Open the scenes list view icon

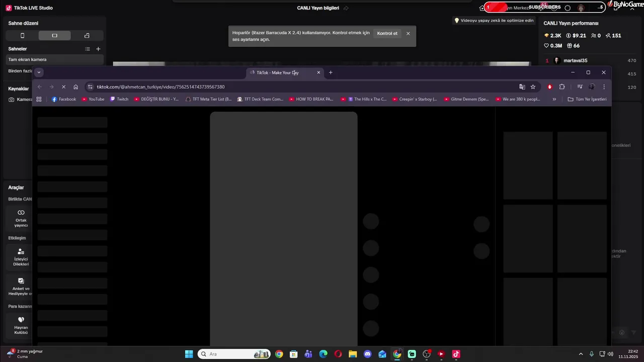pyautogui.click(x=88, y=49)
